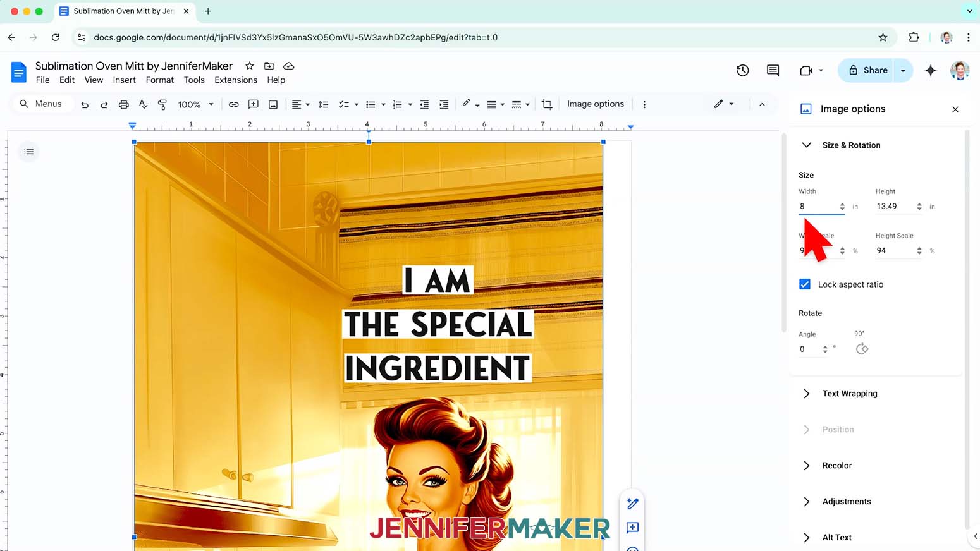Viewport: 980px width, 551px height.
Task: Click the Redo icon in the toolbar
Action: [104, 104]
